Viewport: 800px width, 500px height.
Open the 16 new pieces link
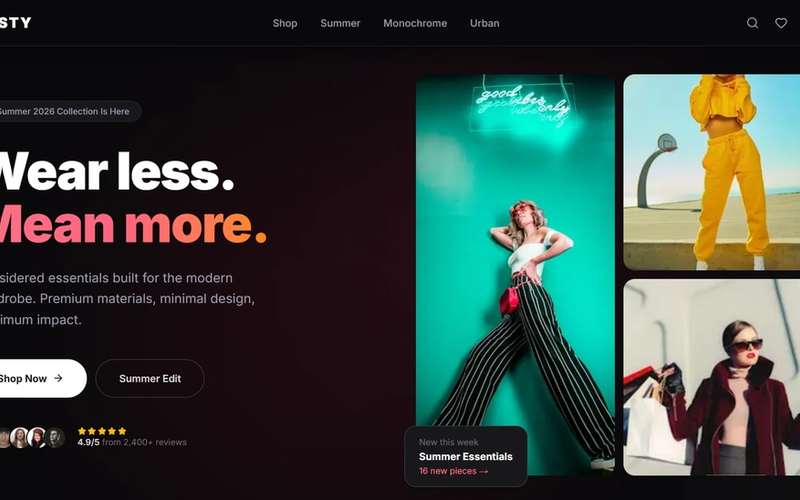point(454,471)
